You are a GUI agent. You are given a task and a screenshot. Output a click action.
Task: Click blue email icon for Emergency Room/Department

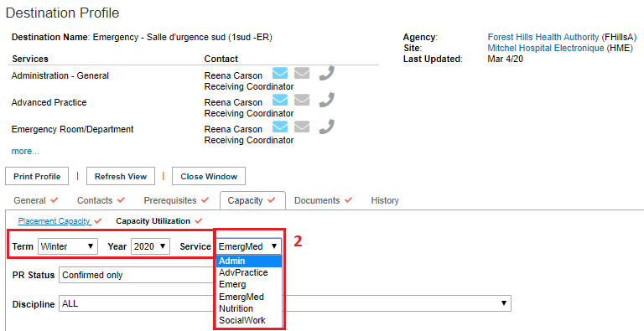(280, 127)
